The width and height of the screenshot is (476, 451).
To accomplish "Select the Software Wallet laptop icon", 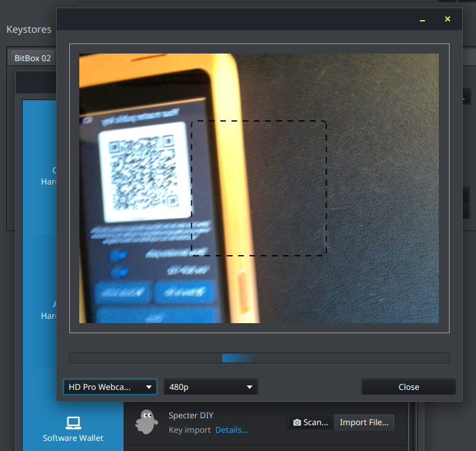I will [73, 423].
